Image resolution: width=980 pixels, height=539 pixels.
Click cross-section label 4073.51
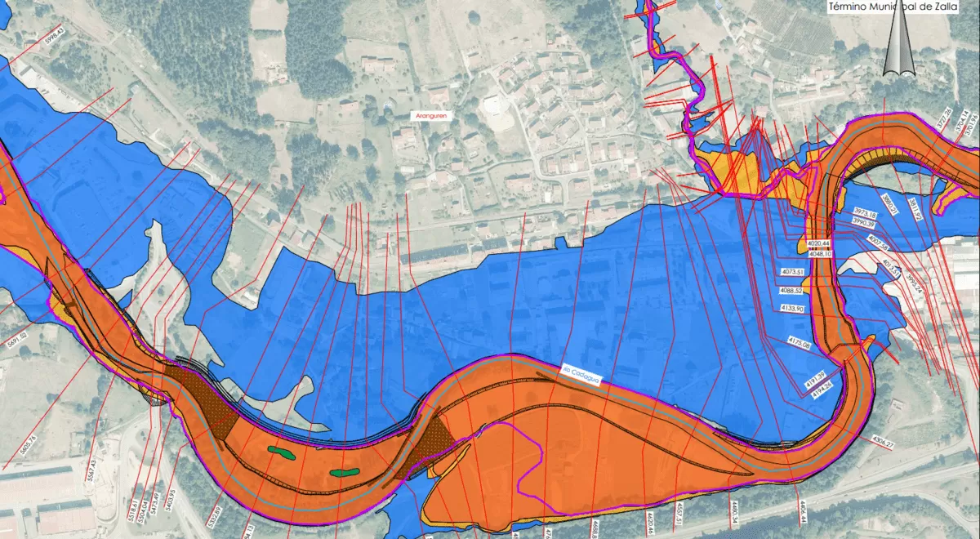pos(793,271)
